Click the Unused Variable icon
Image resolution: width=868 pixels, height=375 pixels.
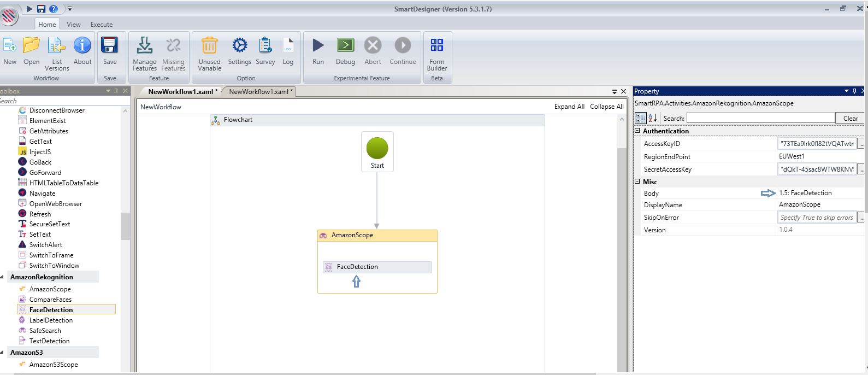point(209,46)
